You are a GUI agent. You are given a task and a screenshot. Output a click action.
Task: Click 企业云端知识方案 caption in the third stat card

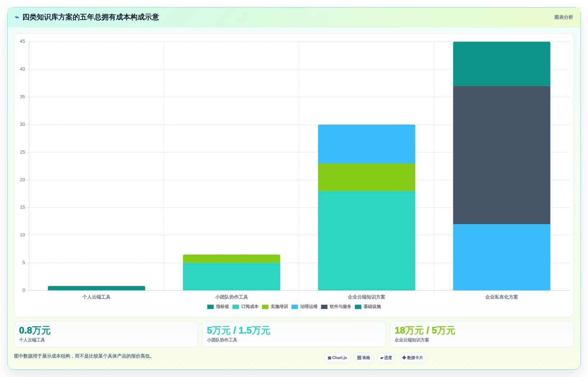[x=412, y=340]
